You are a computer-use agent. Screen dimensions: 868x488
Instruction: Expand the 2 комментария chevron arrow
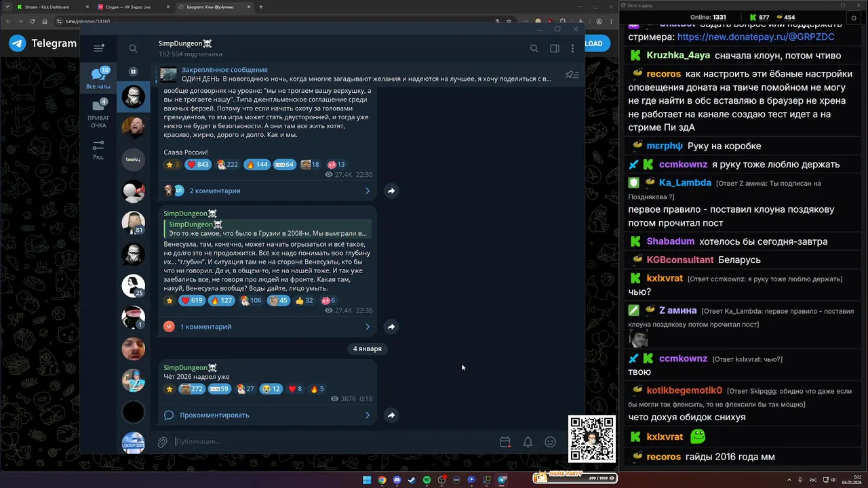click(x=368, y=191)
